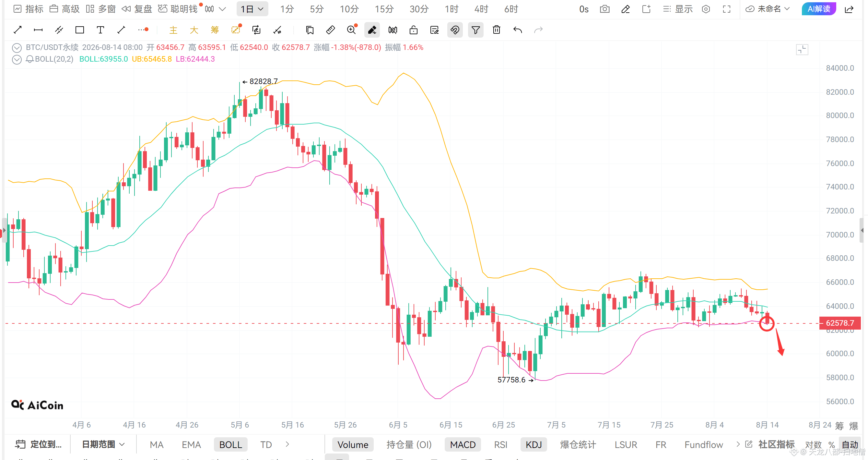Toggle the RSI sub-indicator
868x460 pixels.
[501, 445]
